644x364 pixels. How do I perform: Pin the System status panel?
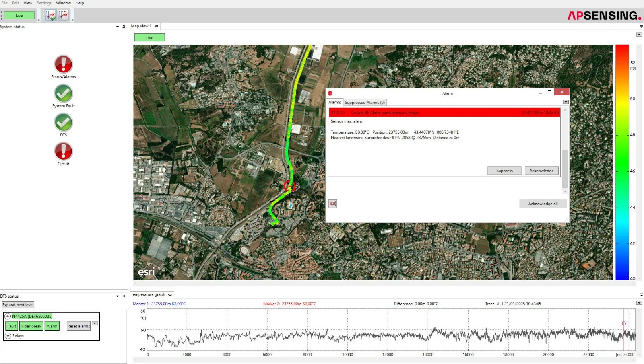click(x=124, y=27)
